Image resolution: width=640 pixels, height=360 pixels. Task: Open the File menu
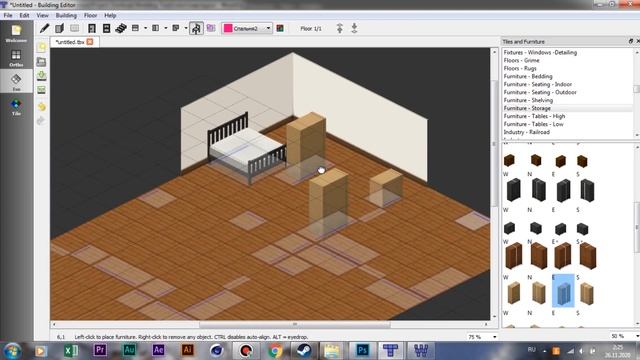pyautogui.click(x=8, y=15)
